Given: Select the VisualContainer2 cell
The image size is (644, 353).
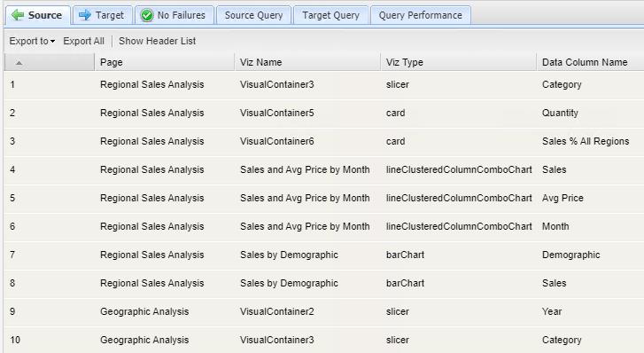Looking at the screenshot, I should pos(276,312).
